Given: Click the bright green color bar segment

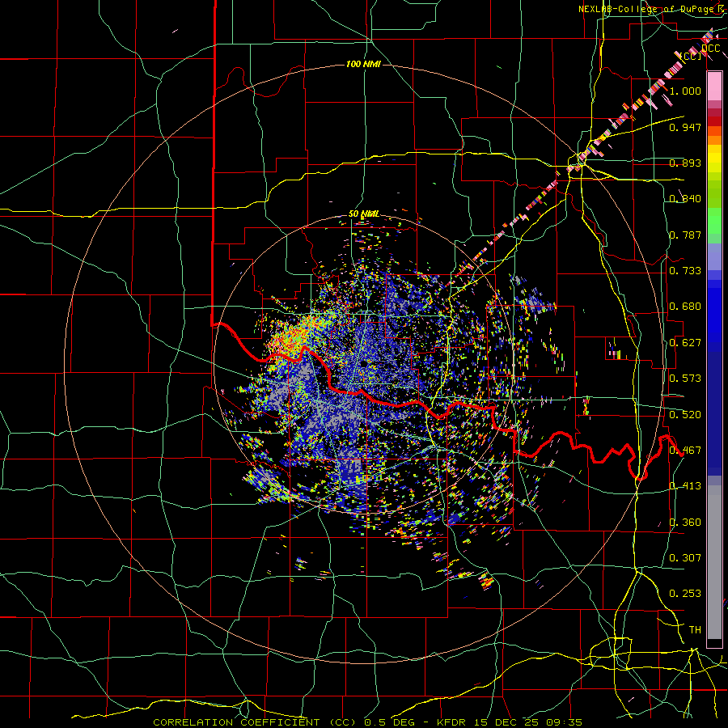Looking at the screenshot, I should (714, 221).
